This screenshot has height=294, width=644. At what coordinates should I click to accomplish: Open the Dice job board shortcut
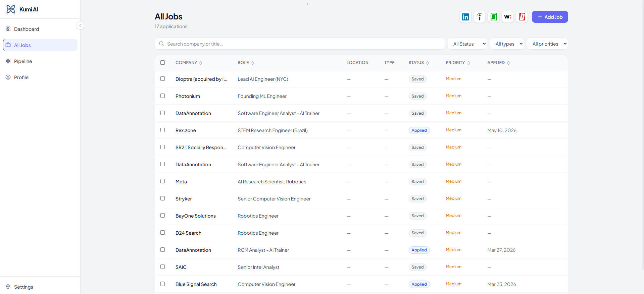click(x=522, y=17)
